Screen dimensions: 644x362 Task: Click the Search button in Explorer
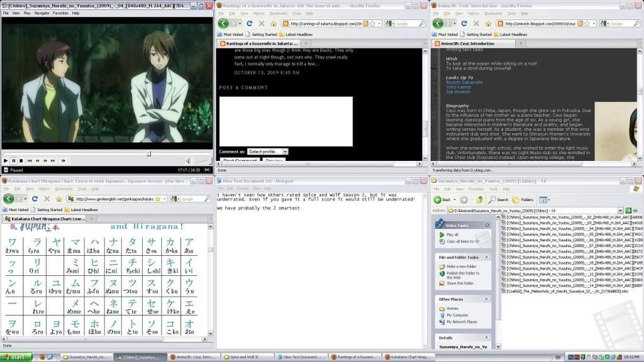pos(498,200)
